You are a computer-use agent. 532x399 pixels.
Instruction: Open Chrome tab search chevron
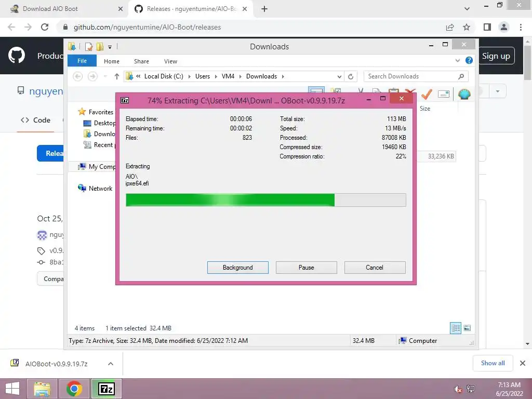tap(467, 9)
